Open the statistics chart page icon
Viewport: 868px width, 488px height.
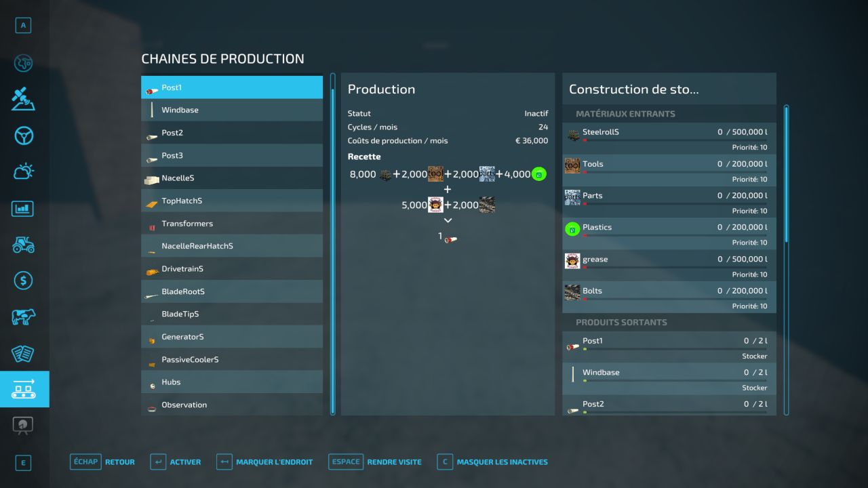pyautogui.click(x=23, y=208)
